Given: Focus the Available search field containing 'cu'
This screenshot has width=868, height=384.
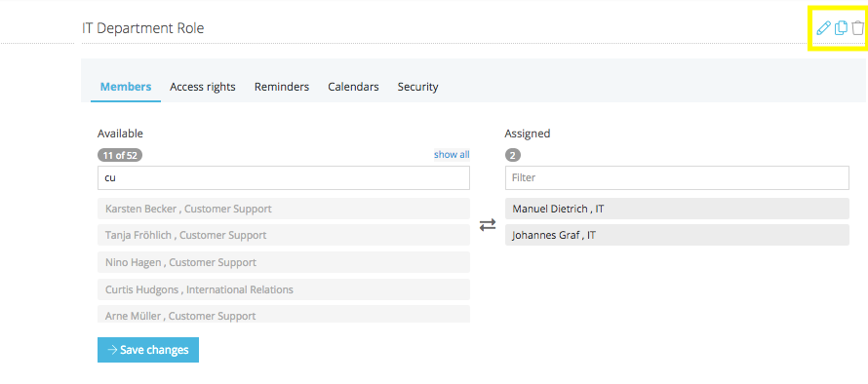Looking at the screenshot, I should click(x=284, y=177).
